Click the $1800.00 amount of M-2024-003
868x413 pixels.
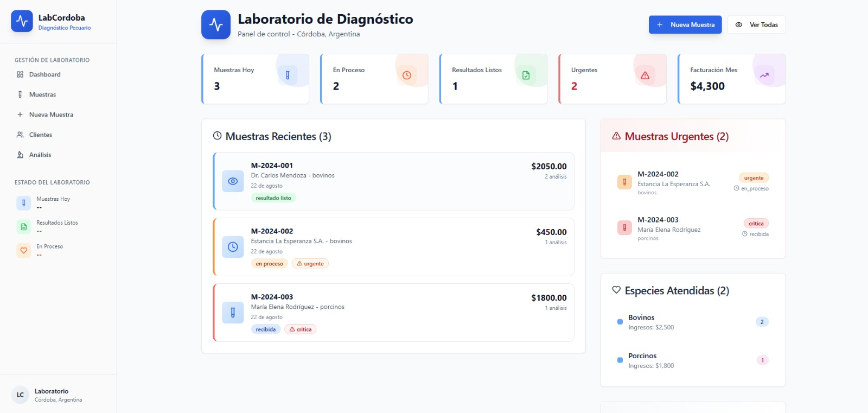tap(549, 298)
